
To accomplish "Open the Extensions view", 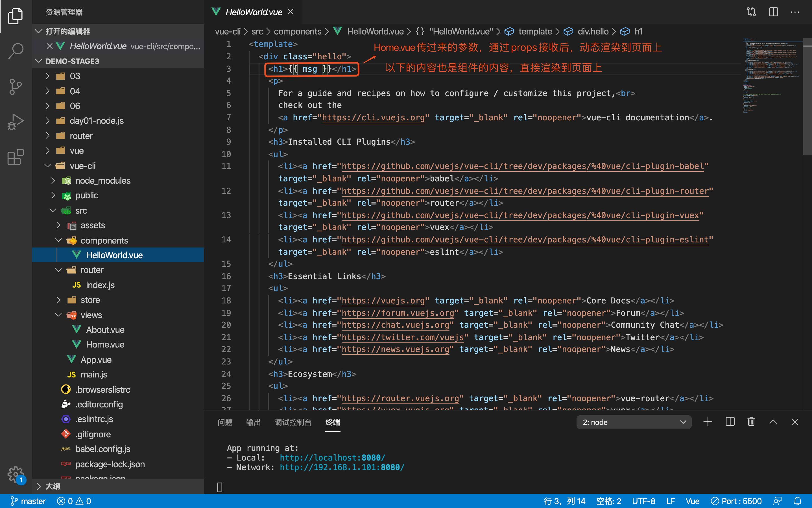I will [x=16, y=157].
